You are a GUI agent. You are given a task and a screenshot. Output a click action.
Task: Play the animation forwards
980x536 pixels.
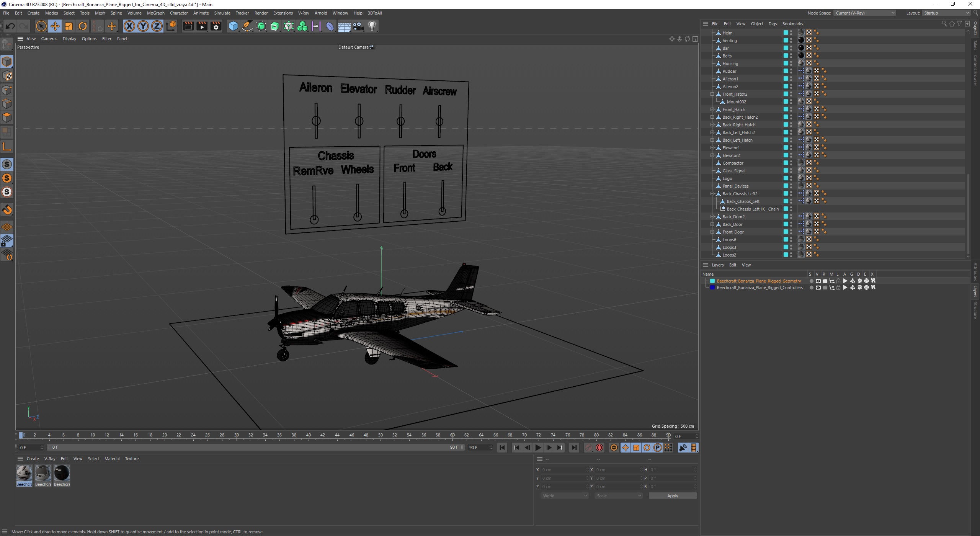pos(538,448)
